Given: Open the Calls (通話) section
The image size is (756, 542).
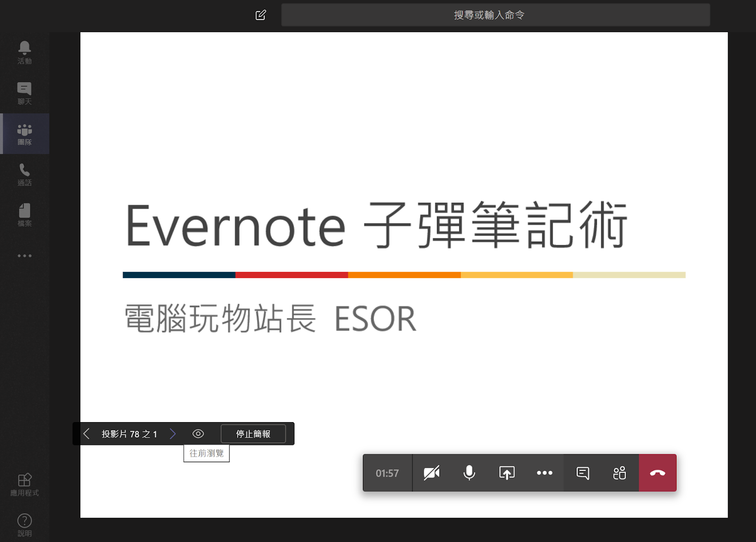Looking at the screenshot, I should [25, 174].
